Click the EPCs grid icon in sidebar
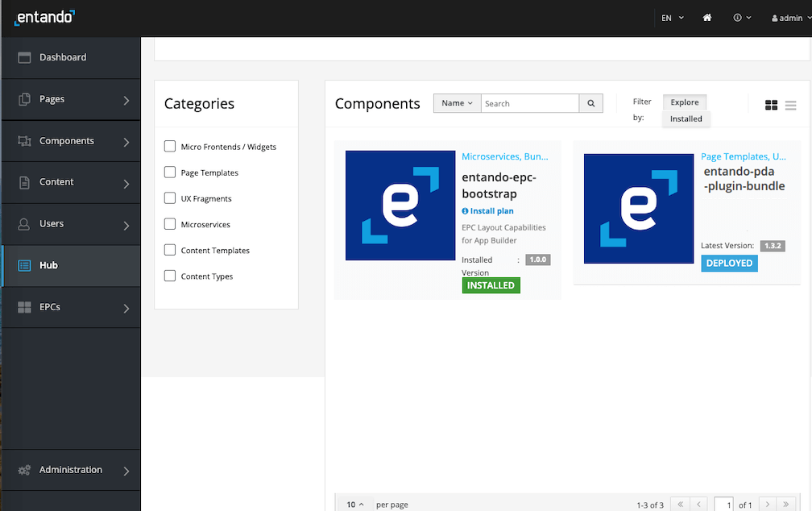The width and height of the screenshot is (812, 511). coord(23,306)
